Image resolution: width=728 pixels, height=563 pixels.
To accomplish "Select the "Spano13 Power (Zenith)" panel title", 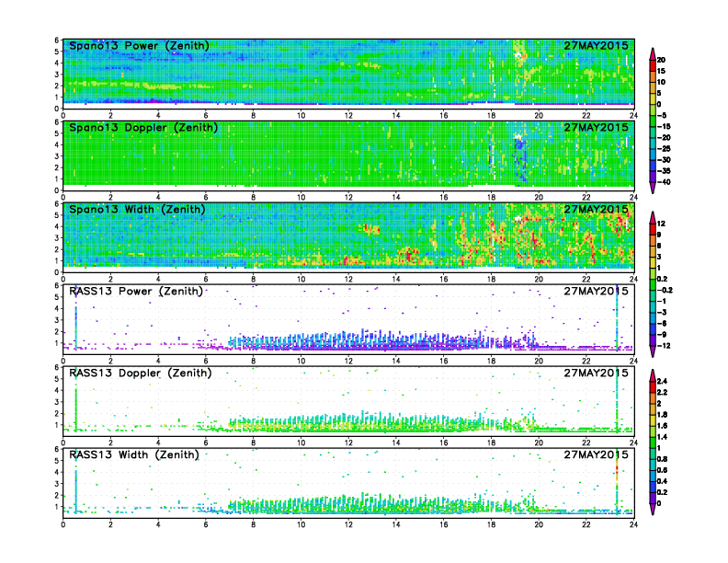I will 139,46.
